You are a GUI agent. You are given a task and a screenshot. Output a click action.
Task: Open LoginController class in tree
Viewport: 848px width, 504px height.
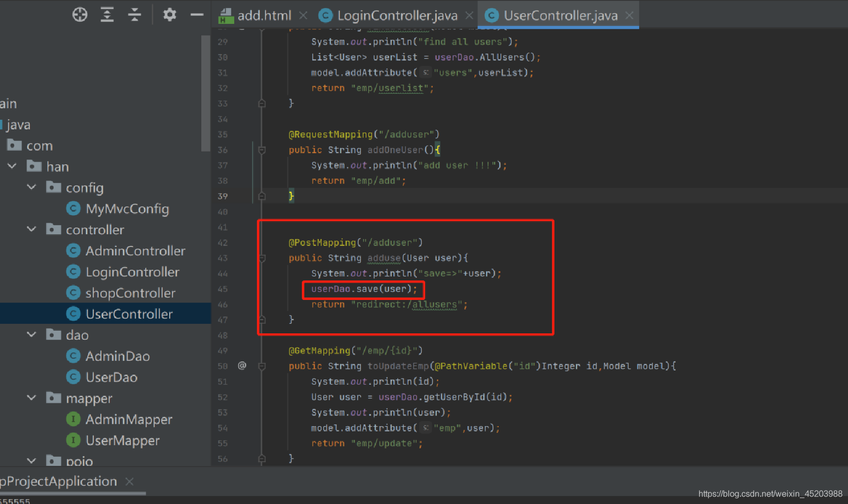click(x=132, y=272)
